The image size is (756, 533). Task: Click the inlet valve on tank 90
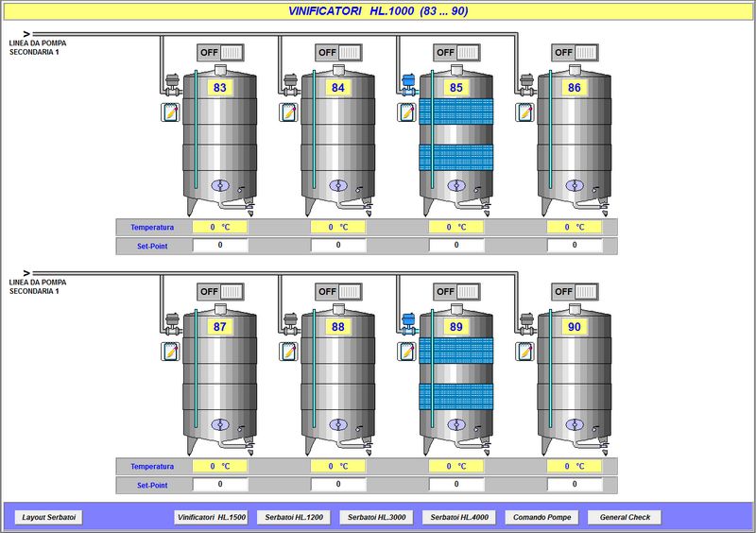(x=525, y=322)
